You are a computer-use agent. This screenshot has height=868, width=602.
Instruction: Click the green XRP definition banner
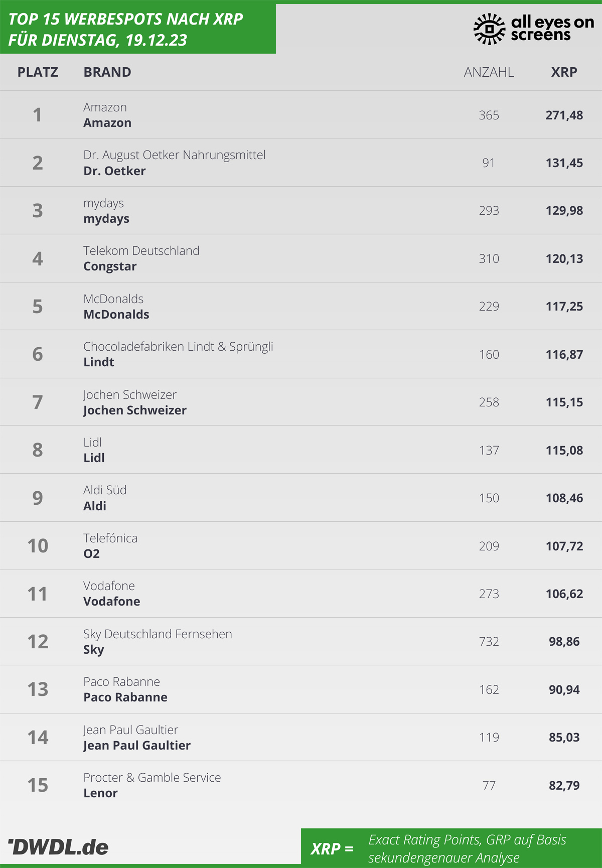[452, 848]
